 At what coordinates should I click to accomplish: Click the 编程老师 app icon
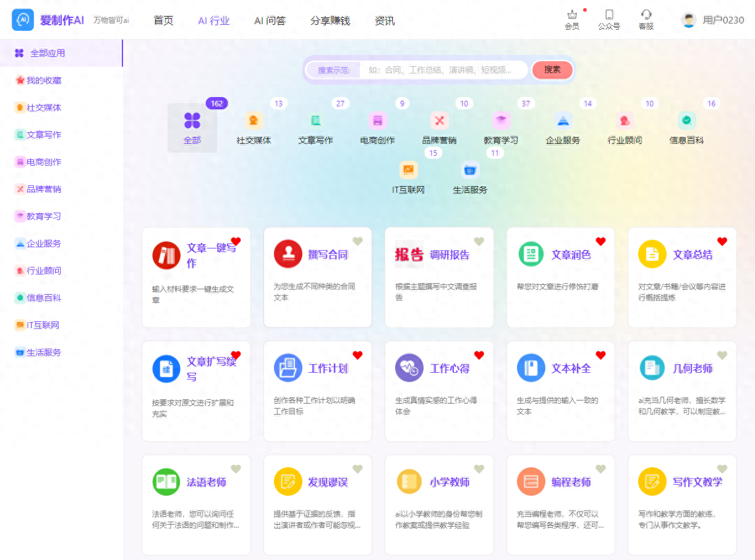pyautogui.click(x=531, y=482)
